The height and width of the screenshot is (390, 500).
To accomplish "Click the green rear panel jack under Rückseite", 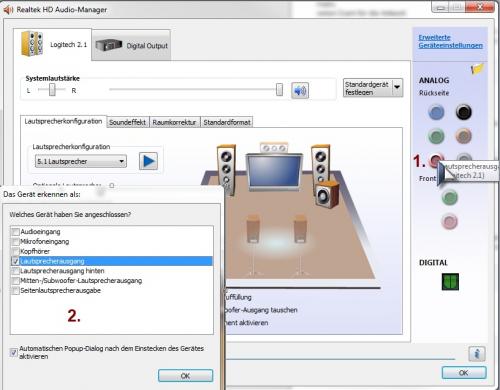I will 436,136.
